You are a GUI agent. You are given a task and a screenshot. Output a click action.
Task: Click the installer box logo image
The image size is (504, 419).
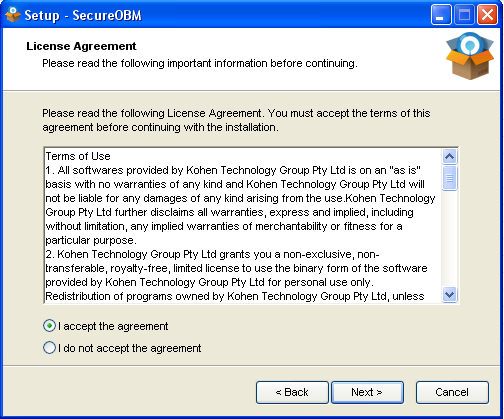pyautogui.click(x=470, y=56)
